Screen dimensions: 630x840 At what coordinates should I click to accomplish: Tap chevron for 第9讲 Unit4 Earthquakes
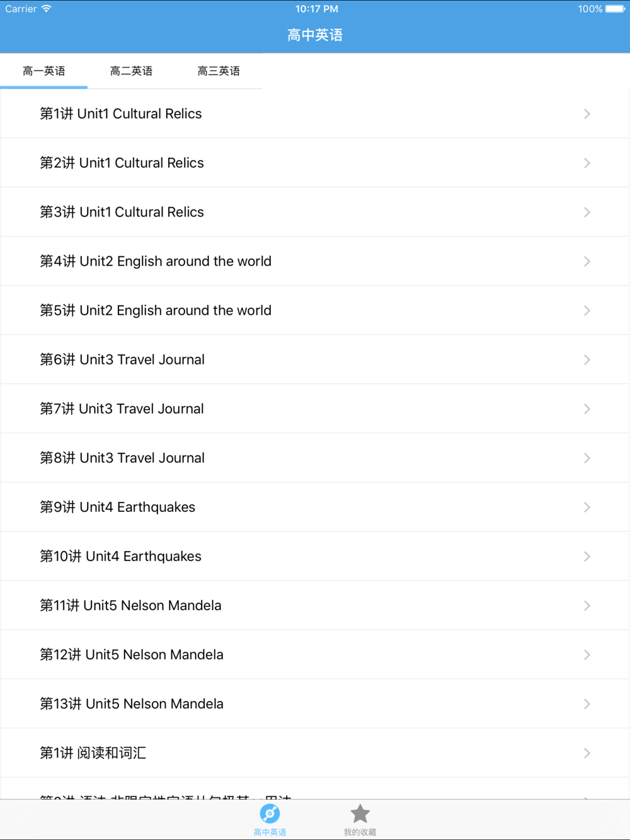pos(587,507)
